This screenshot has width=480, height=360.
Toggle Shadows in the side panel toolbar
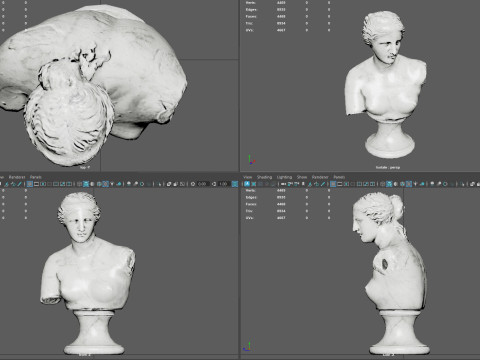422,184
